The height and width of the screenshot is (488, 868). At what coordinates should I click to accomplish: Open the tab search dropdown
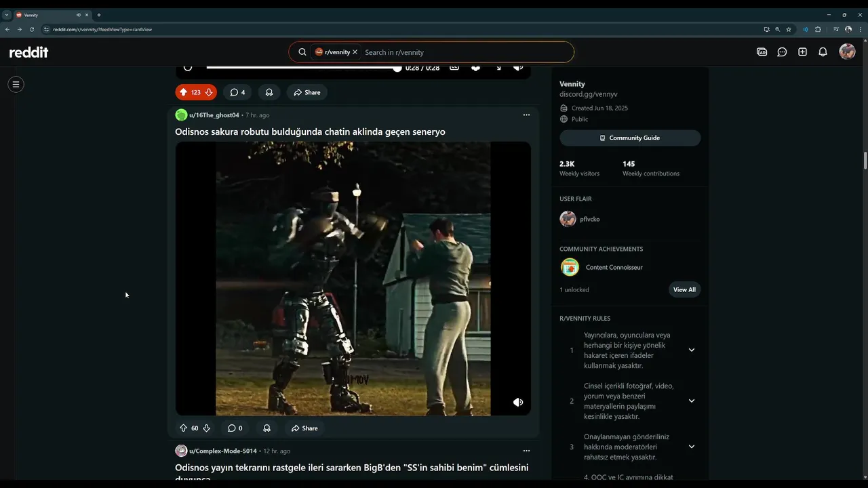7,14
